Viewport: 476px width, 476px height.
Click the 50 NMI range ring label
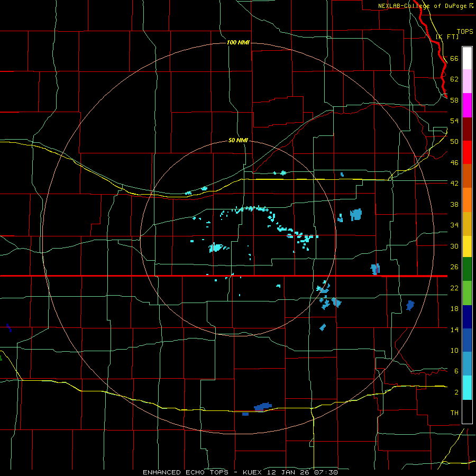tap(238, 140)
